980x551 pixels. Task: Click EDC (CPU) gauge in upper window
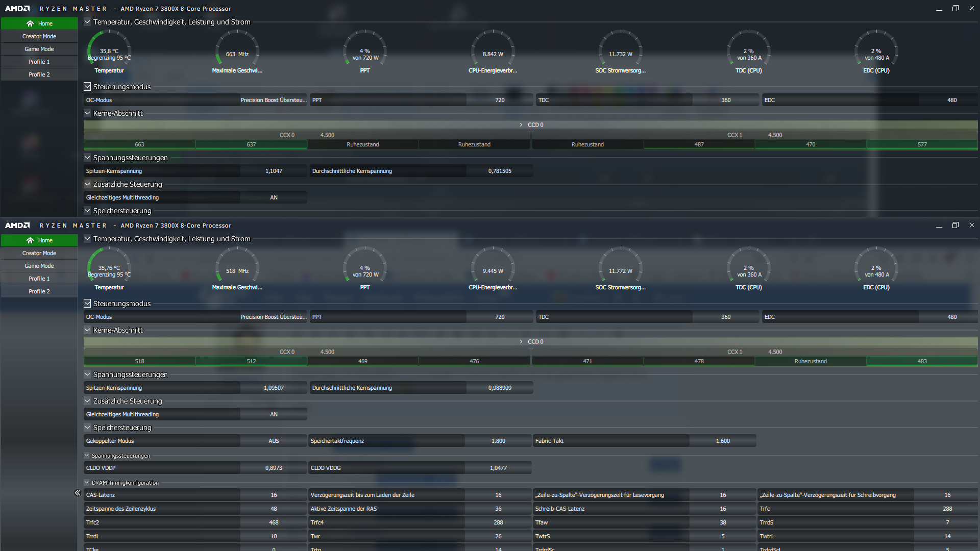[x=876, y=52]
